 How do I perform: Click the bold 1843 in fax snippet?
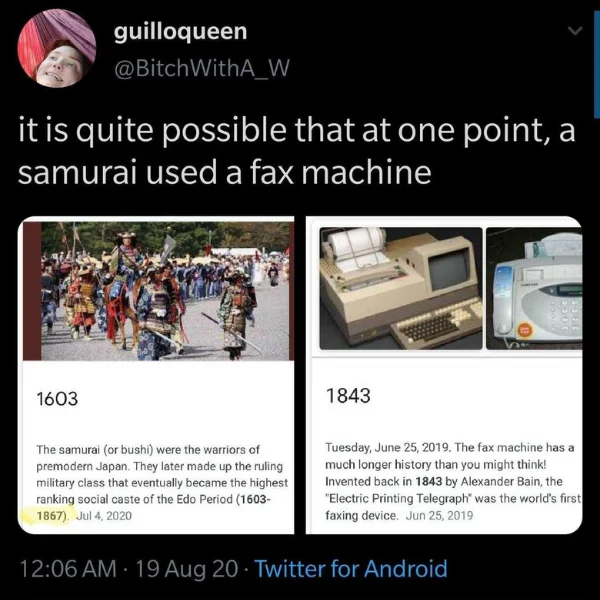coord(429,481)
